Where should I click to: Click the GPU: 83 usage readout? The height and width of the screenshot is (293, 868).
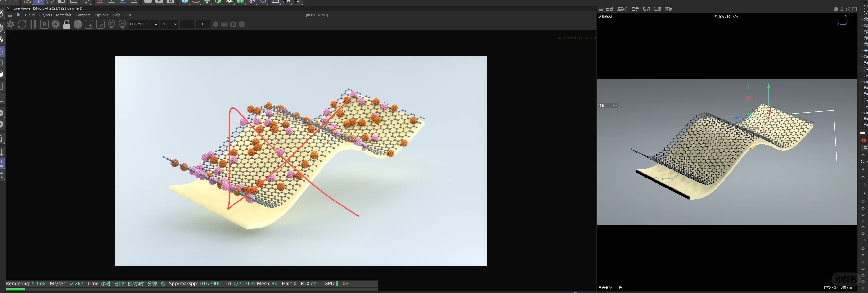[x=336, y=284]
